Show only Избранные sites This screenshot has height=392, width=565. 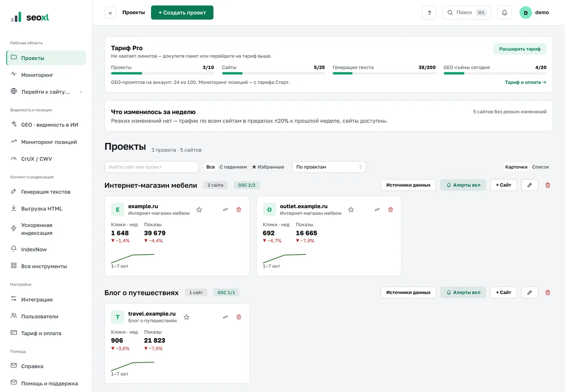point(268,167)
